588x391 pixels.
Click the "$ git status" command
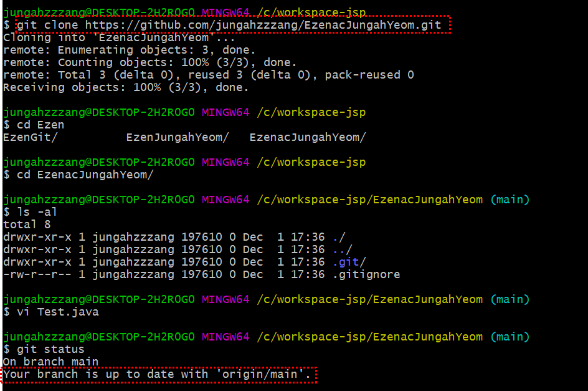[44, 349]
